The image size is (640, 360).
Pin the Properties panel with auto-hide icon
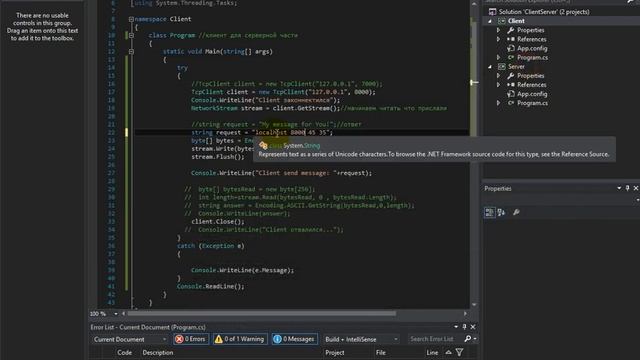point(627,188)
